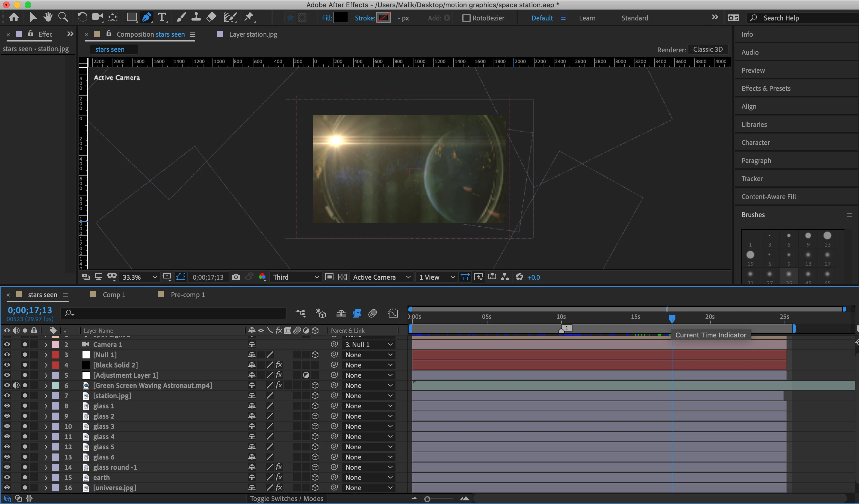The image size is (859, 504).
Task: Enable Motion Blur switch in timeline
Action: (373, 313)
